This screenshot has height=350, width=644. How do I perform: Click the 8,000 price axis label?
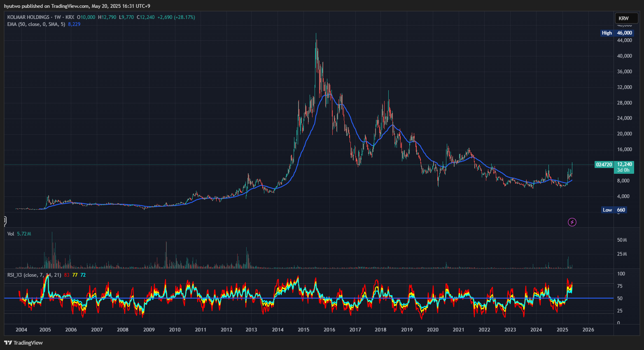623,181
